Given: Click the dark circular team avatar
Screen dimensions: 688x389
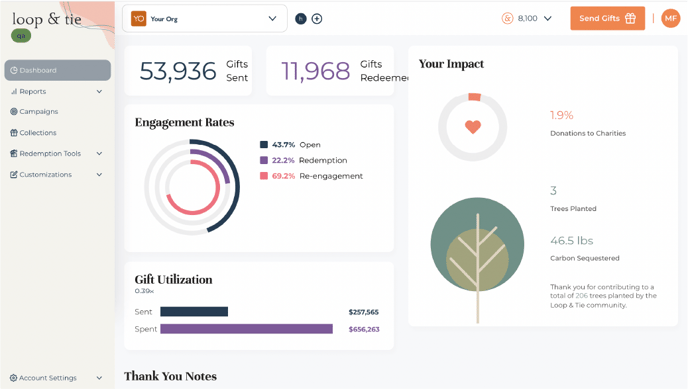Looking at the screenshot, I should tap(301, 18).
